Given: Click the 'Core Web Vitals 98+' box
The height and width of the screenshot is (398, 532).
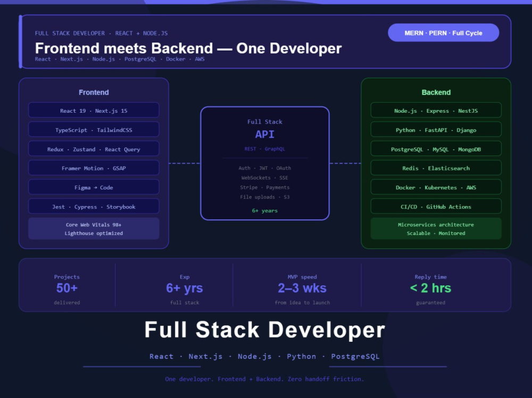Looking at the screenshot, I should click(94, 229).
